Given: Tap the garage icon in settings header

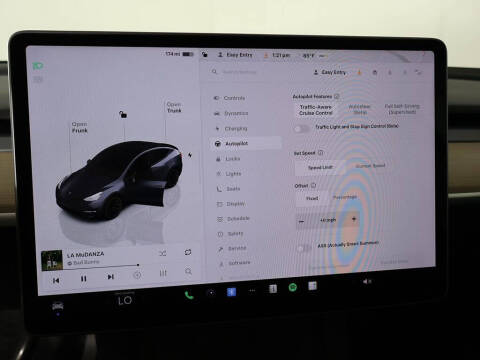Looking at the screenshot, I should pos(375,72).
